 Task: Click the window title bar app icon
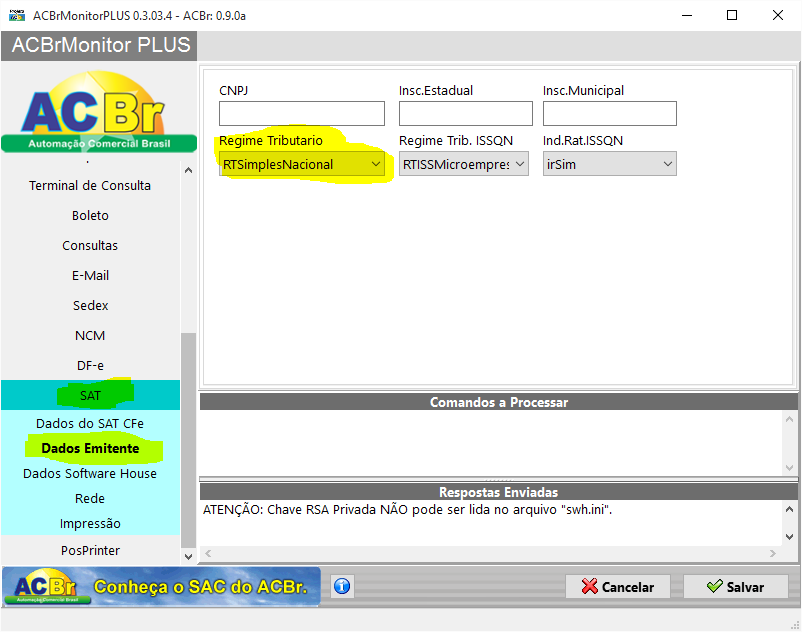[x=17, y=16]
